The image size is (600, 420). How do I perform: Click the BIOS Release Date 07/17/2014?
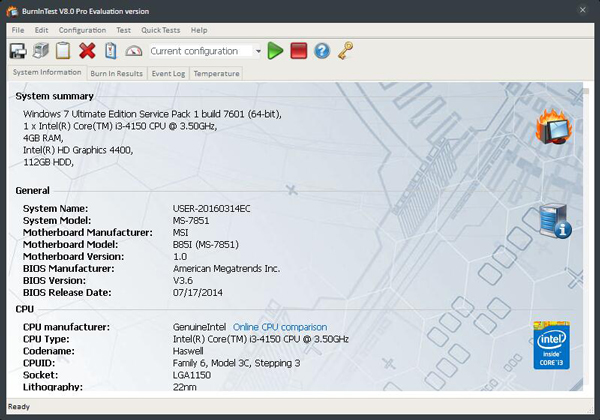click(x=197, y=293)
